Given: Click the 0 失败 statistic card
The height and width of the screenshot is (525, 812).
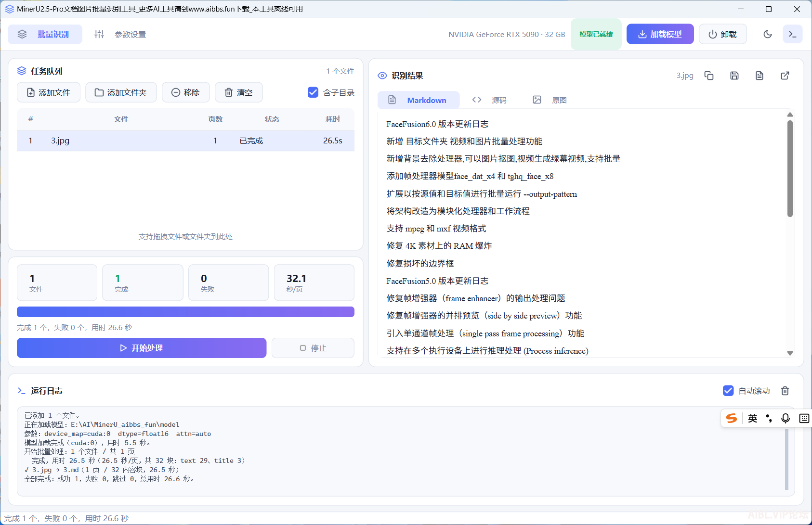Looking at the screenshot, I should click(228, 282).
